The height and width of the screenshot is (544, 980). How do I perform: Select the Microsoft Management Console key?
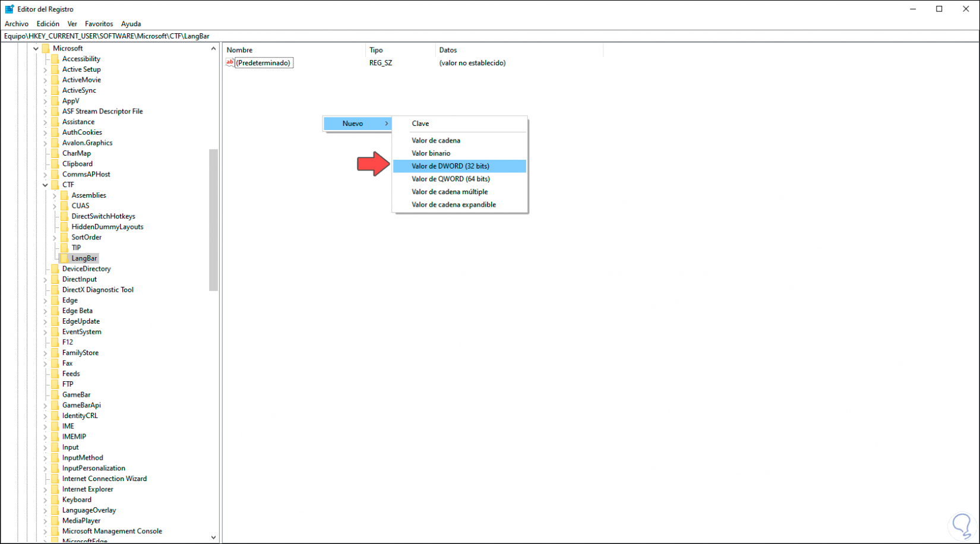pyautogui.click(x=112, y=532)
